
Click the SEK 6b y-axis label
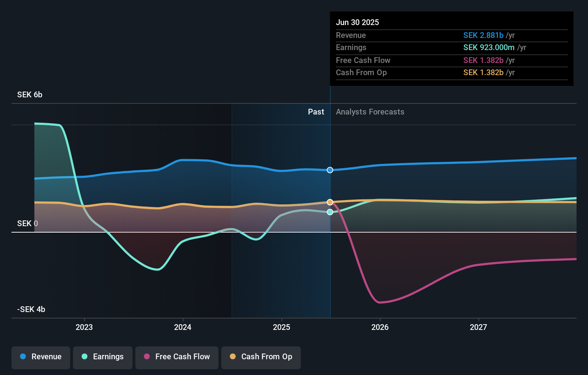point(30,94)
